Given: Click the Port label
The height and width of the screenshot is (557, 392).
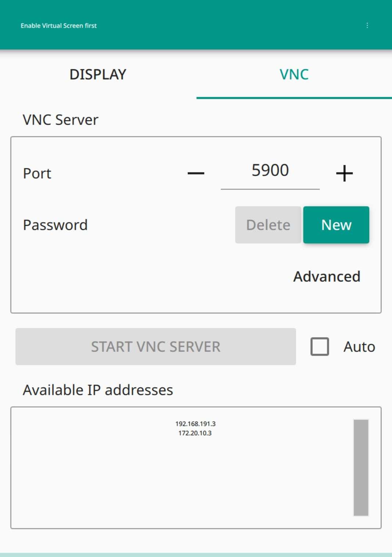Looking at the screenshot, I should pyautogui.click(x=37, y=173).
